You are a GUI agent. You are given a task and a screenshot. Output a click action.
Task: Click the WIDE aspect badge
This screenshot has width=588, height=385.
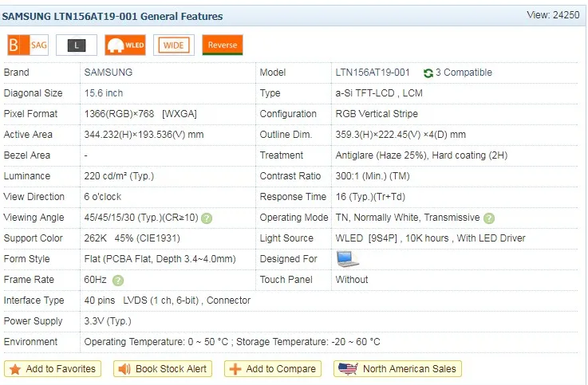point(174,45)
